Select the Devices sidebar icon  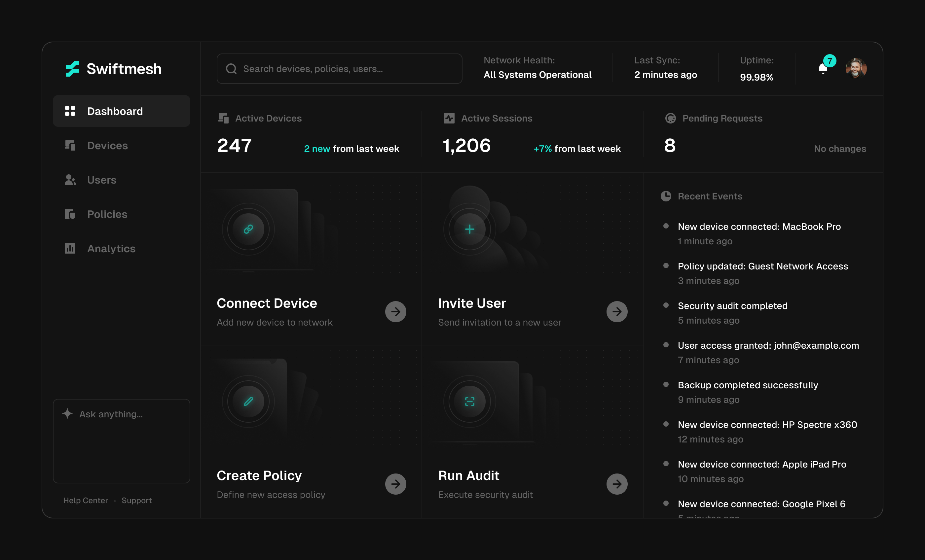pyautogui.click(x=70, y=146)
